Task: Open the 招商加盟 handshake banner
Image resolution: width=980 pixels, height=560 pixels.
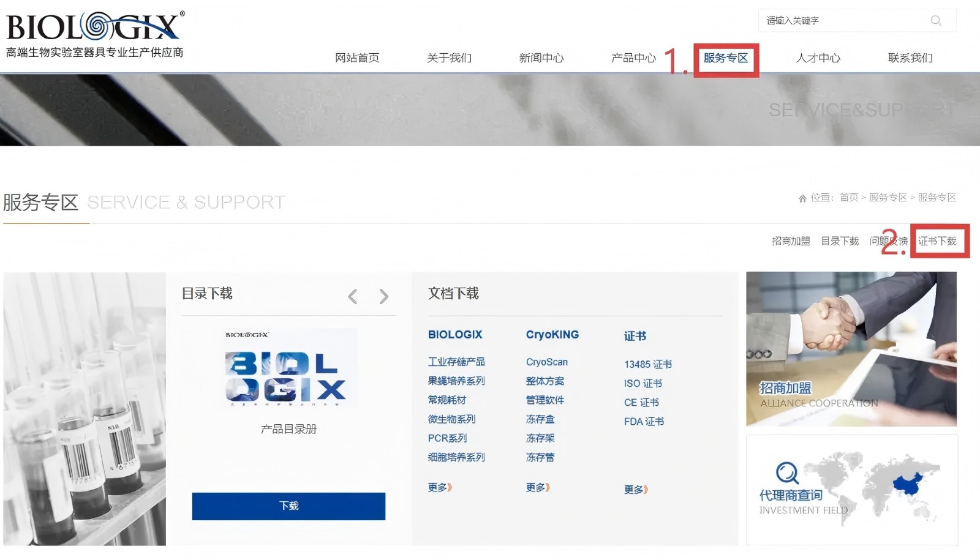Action: [x=851, y=349]
